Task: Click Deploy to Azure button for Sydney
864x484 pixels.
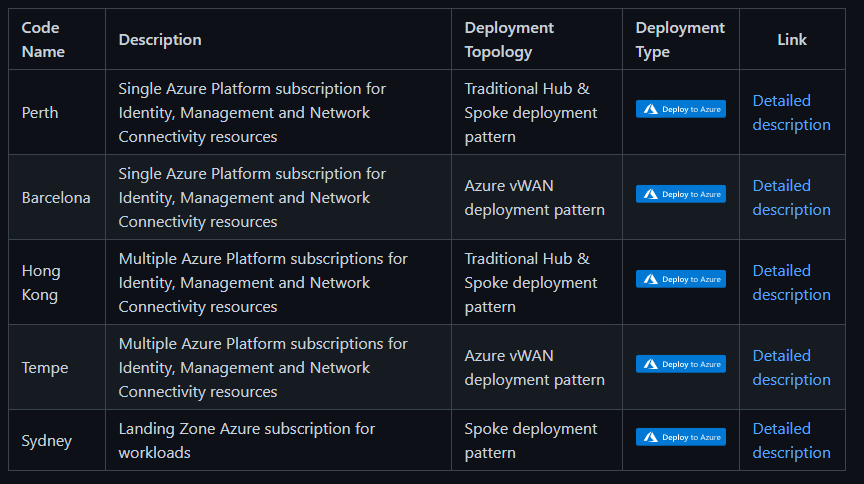Action: point(681,437)
